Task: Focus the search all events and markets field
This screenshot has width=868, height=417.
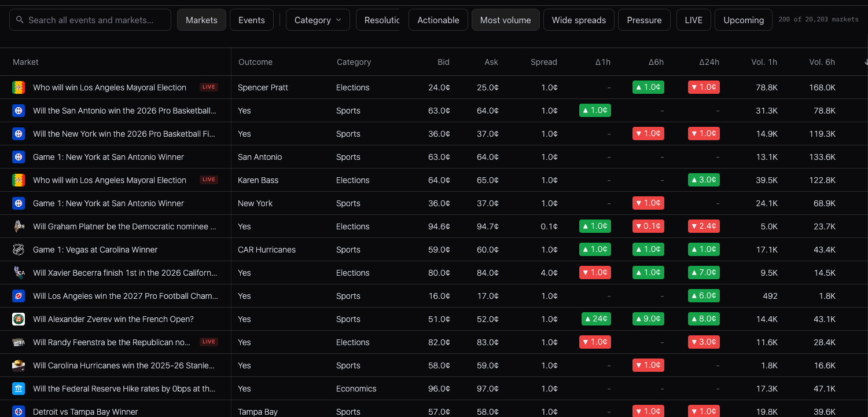Action: point(90,20)
